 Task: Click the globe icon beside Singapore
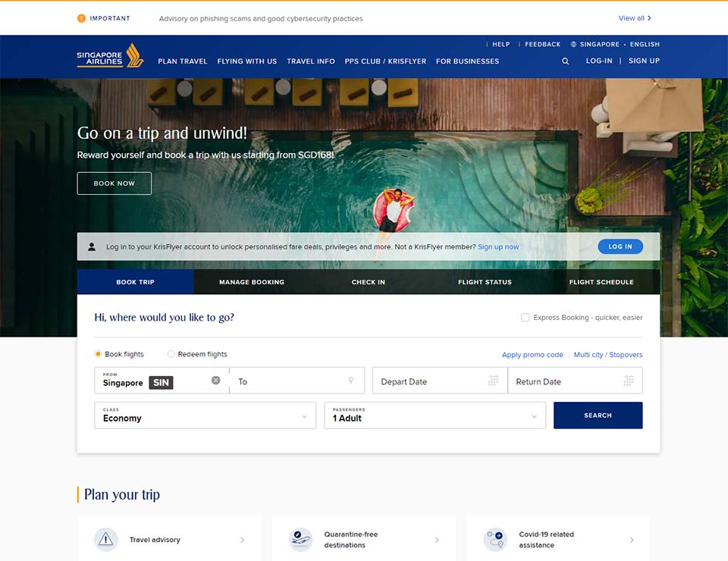(x=574, y=45)
